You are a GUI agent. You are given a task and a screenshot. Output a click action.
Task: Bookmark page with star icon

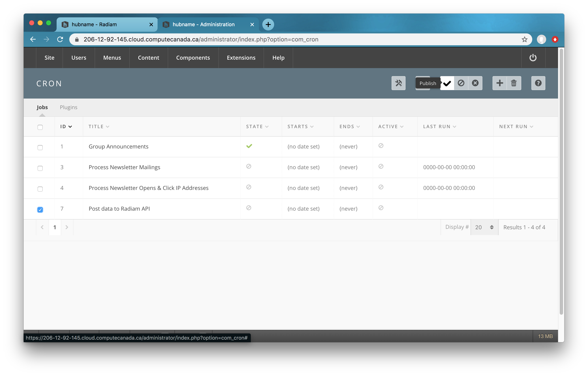[524, 39]
